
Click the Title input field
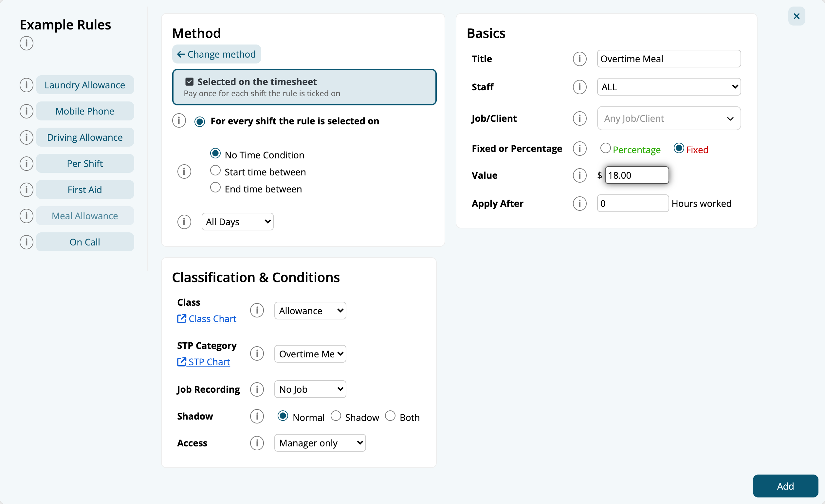pyautogui.click(x=669, y=59)
